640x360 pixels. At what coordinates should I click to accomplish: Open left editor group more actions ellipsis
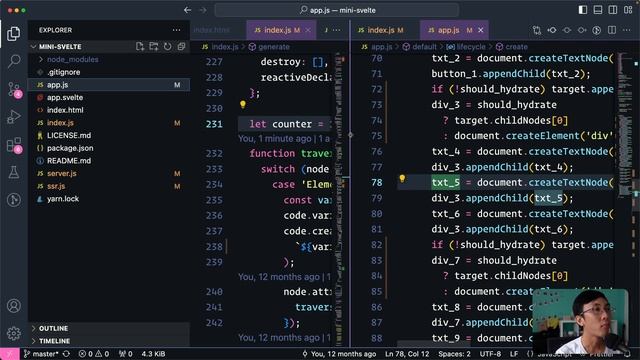click(x=336, y=30)
